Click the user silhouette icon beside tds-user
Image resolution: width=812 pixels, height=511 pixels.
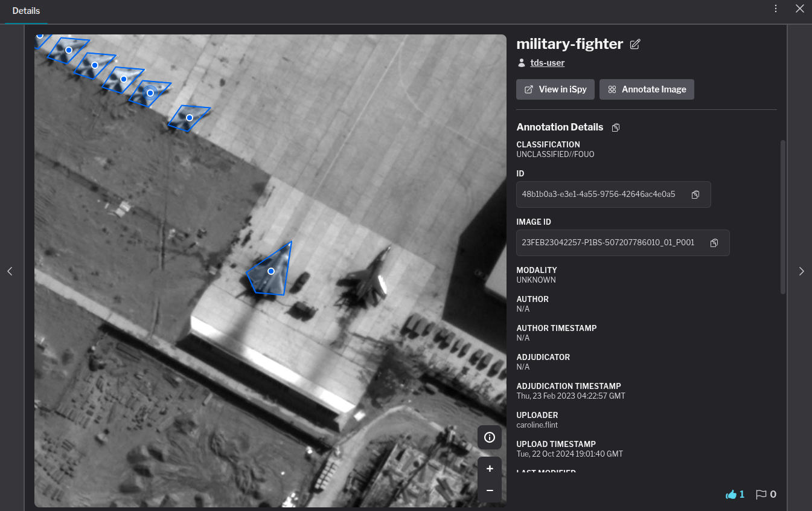click(x=522, y=63)
